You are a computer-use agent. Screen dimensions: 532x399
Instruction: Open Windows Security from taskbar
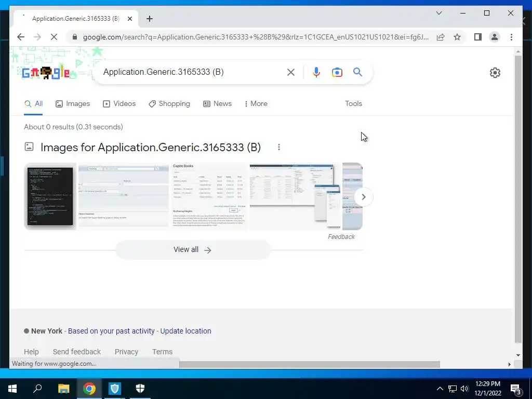pyautogui.click(x=140, y=389)
